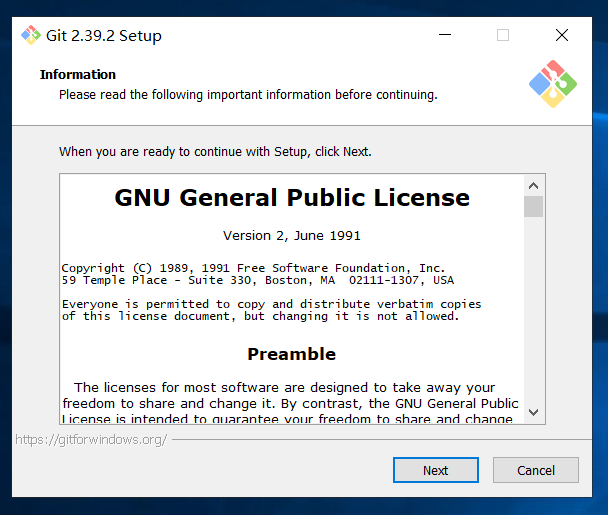Click the "Preamble" heading

pos(292,354)
